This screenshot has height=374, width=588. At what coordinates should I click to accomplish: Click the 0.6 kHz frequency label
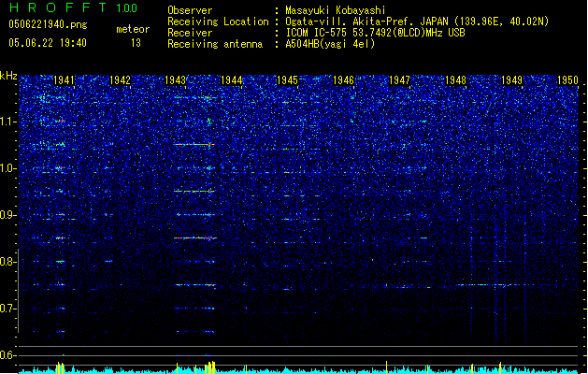[7, 355]
